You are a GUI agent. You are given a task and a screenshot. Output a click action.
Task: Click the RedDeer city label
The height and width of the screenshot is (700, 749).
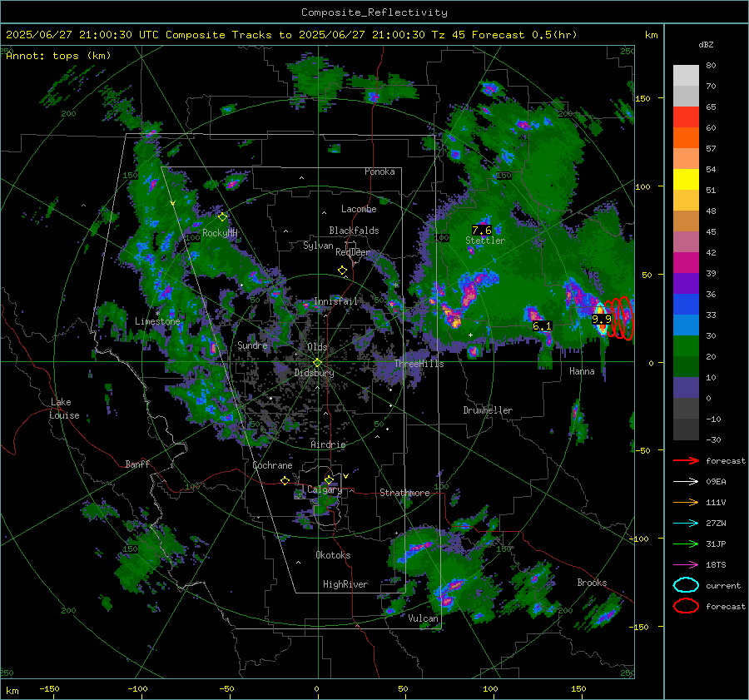pos(353,252)
